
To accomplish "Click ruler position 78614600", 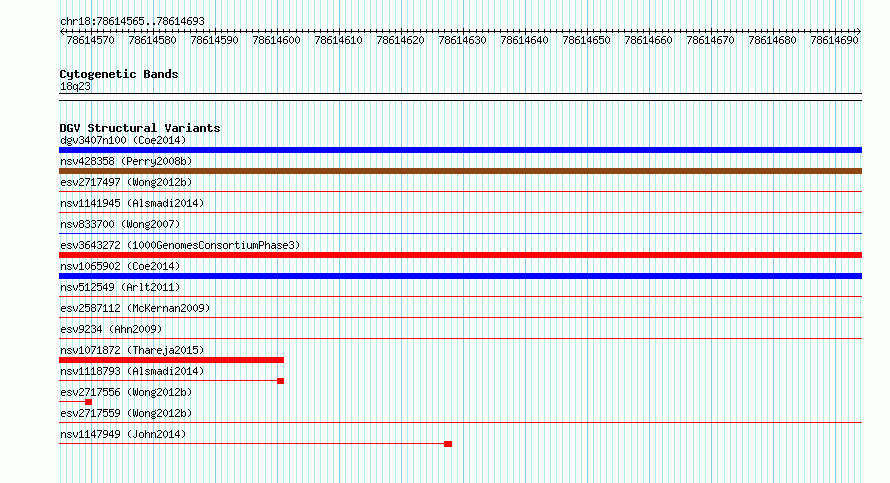I will pos(276,40).
